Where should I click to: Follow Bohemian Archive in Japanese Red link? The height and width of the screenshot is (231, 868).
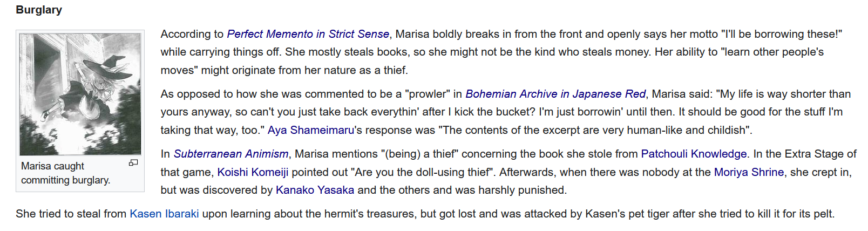pyautogui.click(x=555, y=94)
